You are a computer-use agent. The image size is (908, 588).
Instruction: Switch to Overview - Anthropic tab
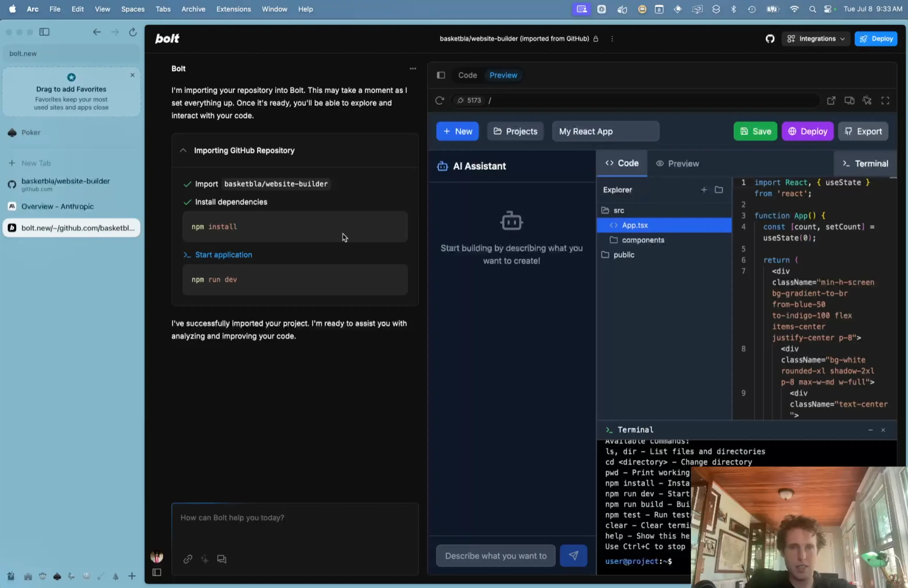tap(71, 206)
